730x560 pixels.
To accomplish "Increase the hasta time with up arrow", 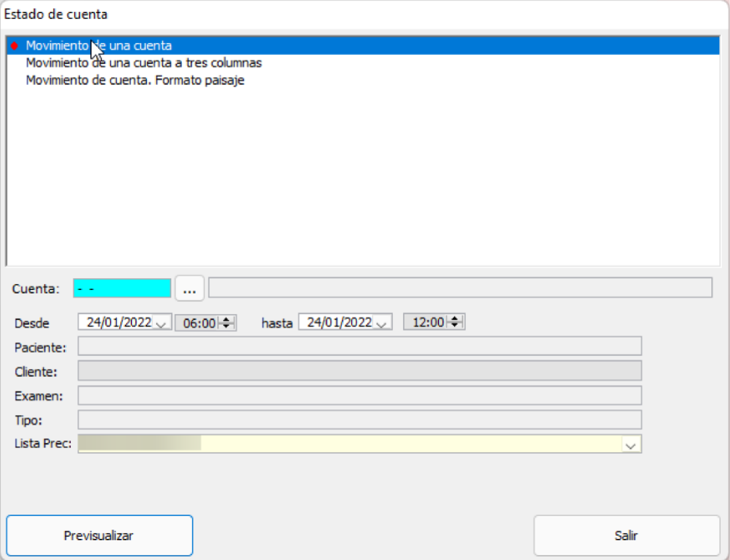I will [455, 319].
